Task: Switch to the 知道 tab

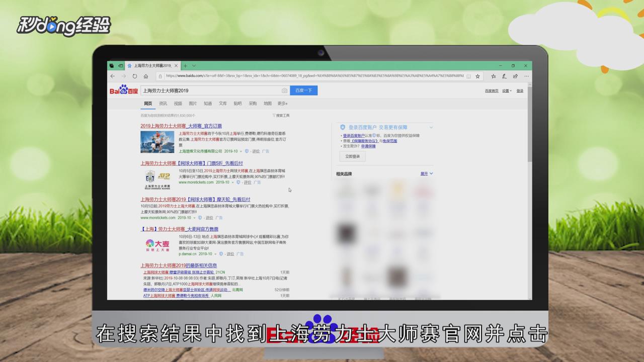Action: [208, 104]
